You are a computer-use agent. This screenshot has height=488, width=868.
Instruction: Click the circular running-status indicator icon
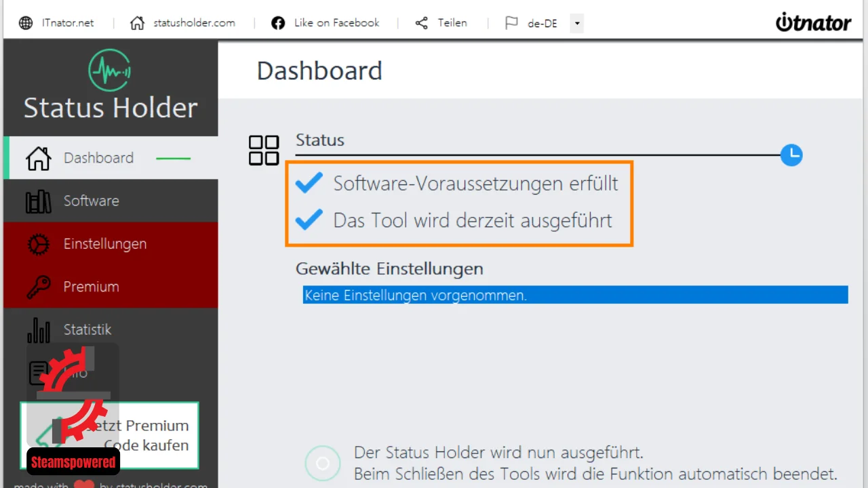323,463
